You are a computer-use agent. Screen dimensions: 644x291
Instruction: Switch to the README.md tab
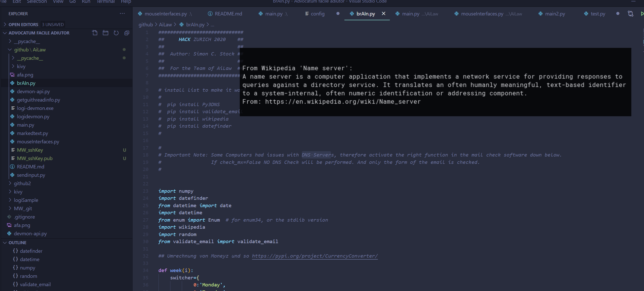click(x=228, y=14)
